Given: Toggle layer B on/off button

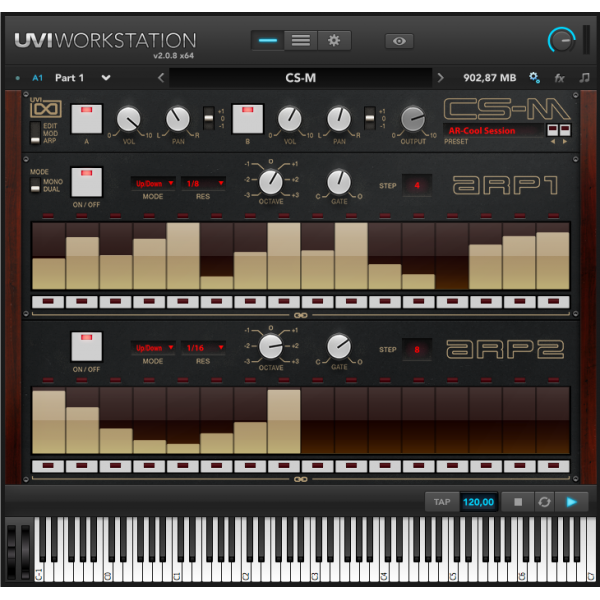Looking at the screenshot, I should (248, 119).
